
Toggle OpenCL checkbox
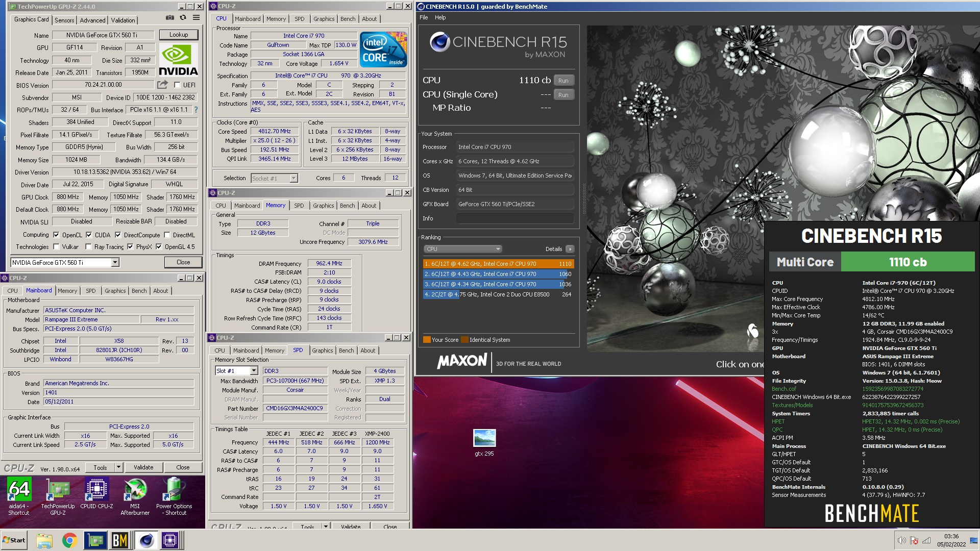point(56,235)
